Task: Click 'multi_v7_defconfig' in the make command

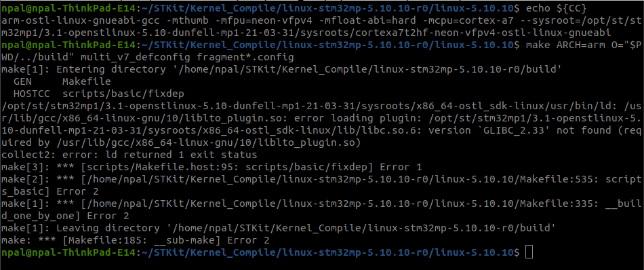Action: click(x=136, y=56)
